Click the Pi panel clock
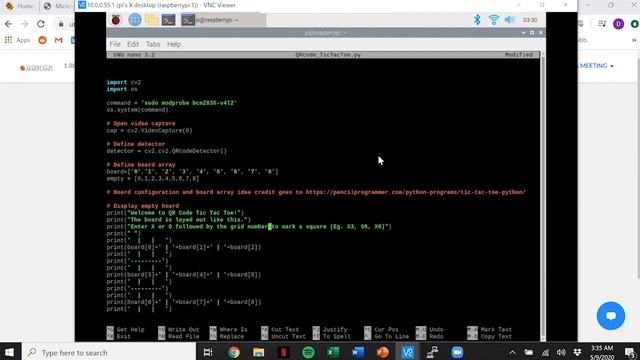 tap(530, 20)
